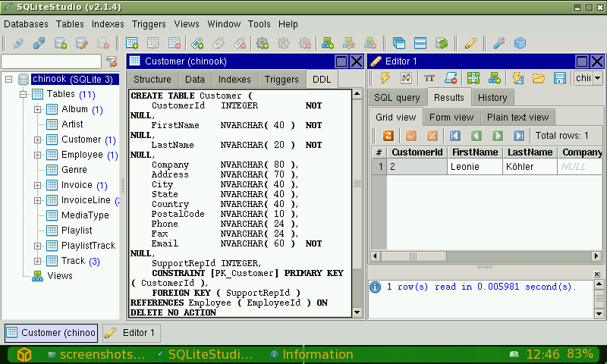Click the Create index tag icon
Image resolution: width=607 pixels, height=364 pixels.
pos(197,43)
